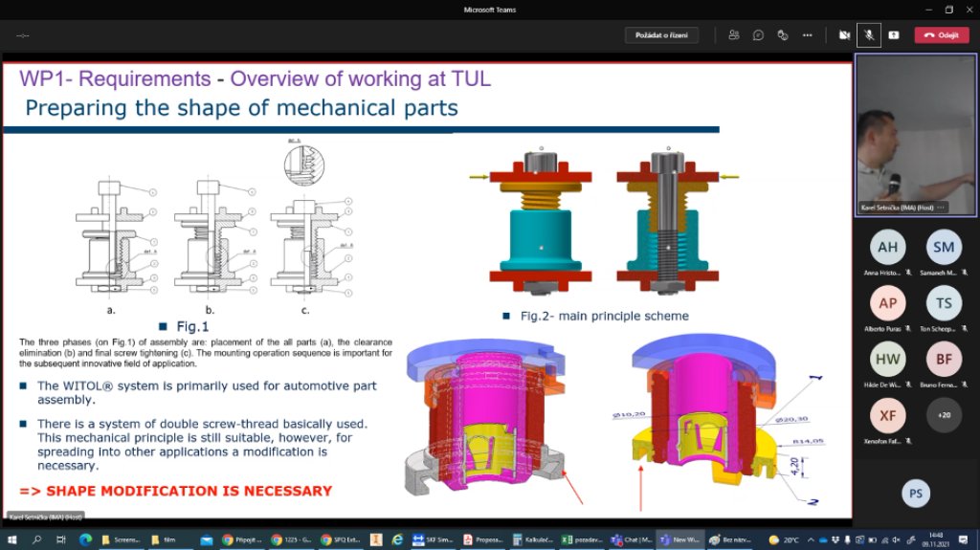Select participant TS avatar

click(x=944, y=303)
